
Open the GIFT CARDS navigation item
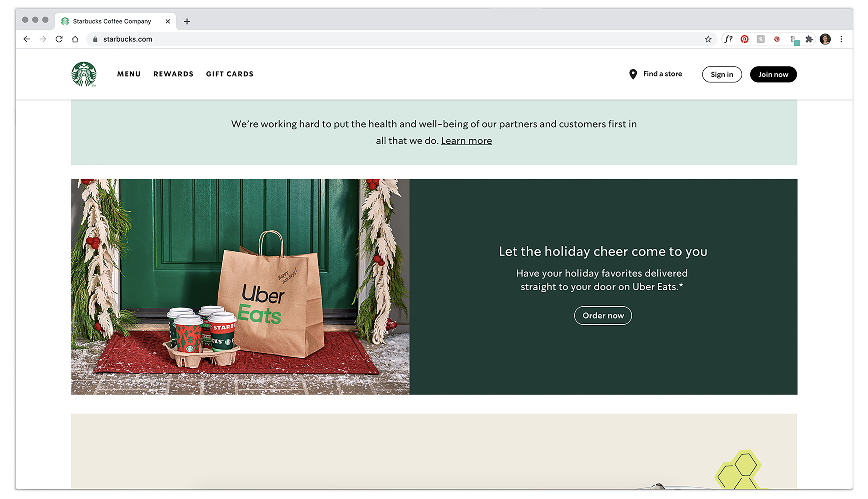click(229, 74)
